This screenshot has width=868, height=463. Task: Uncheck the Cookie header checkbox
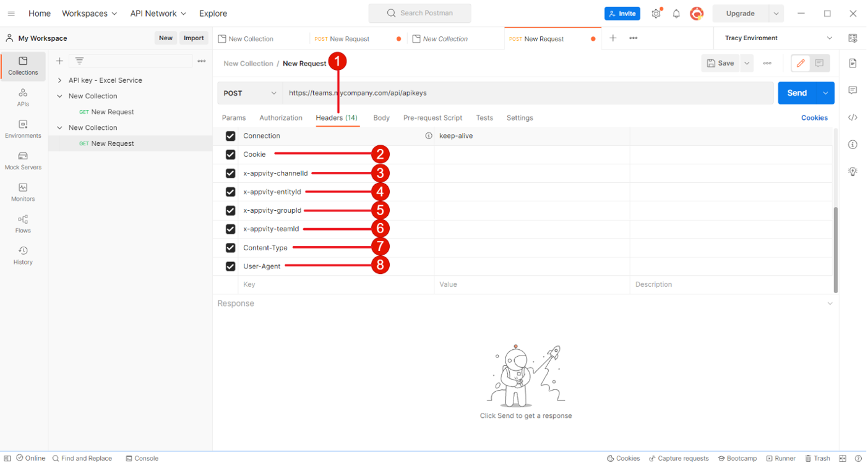(x=230, y=155)
